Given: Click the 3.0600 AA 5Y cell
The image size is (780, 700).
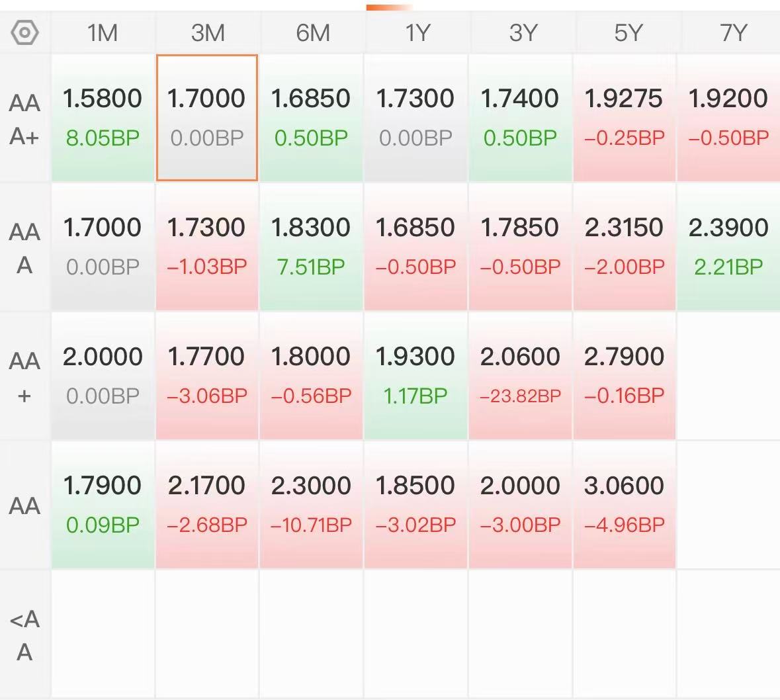Looking at the screenshot, I should pyautogui.click(x=624, y=504).
